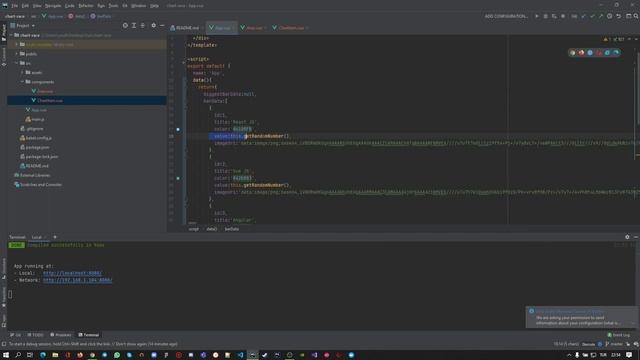Screen dimensions: 640x360
Task: Open the View menu
Action: (x=37, y=6)
